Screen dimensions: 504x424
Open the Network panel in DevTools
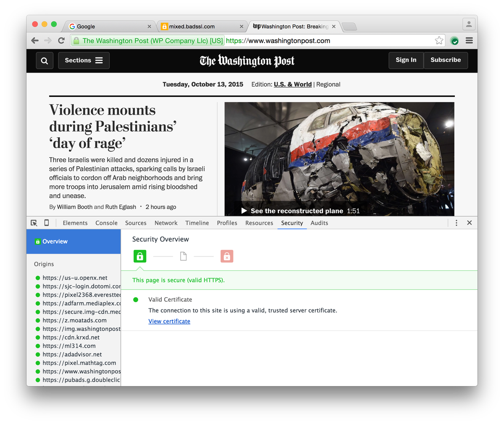pos(166,223)
